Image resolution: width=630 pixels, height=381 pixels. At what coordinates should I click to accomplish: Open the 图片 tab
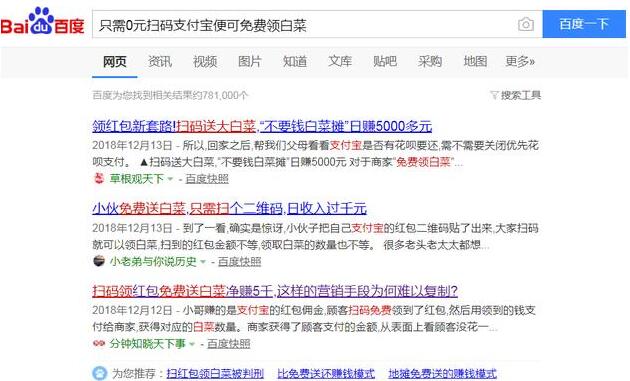pos(250,61)
